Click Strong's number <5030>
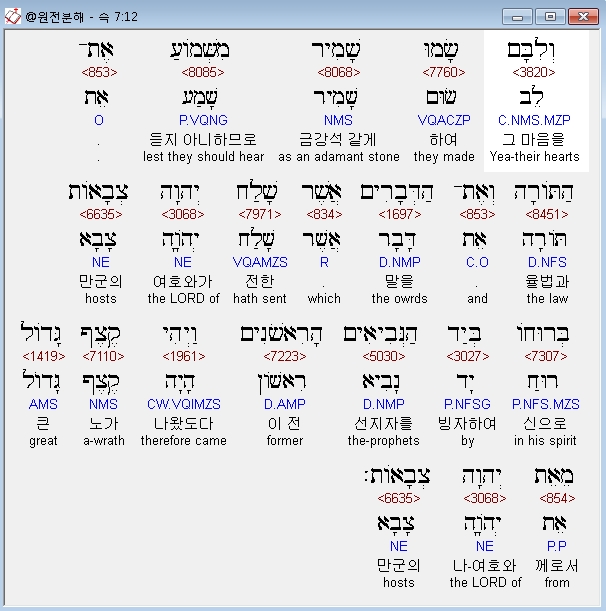606x611 pixels. click(383, 356)
